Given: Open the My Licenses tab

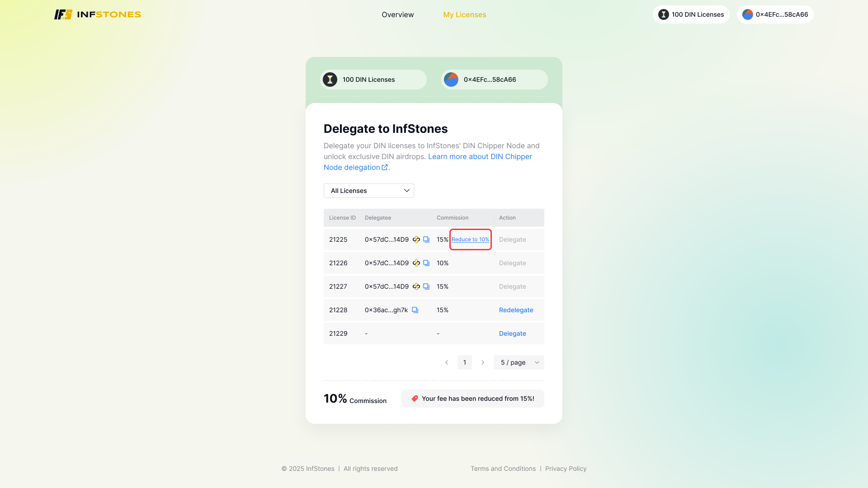Looking at the screenshot, I should (x=464, y=14).
